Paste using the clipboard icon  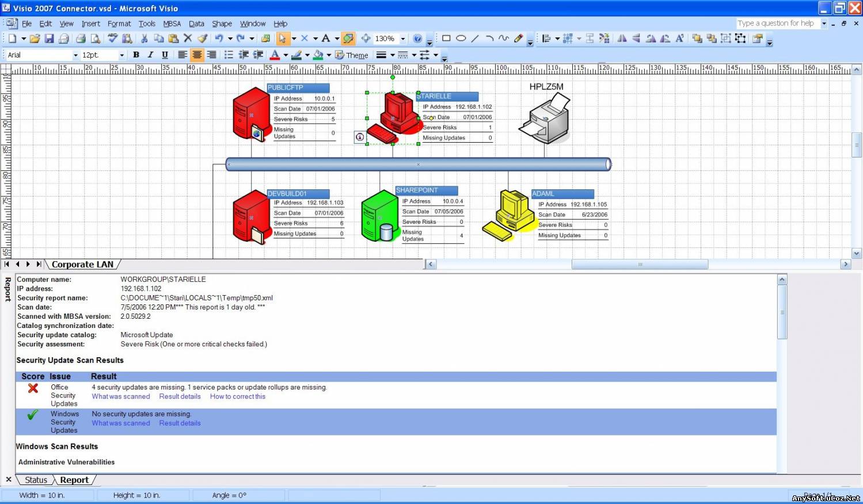click(x=173, y=39)
